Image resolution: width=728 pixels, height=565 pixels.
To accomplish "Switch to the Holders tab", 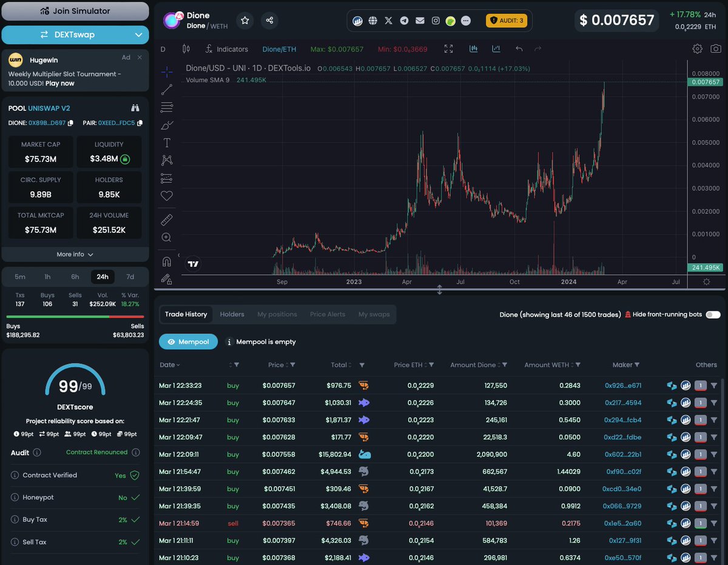I will 232,314.
